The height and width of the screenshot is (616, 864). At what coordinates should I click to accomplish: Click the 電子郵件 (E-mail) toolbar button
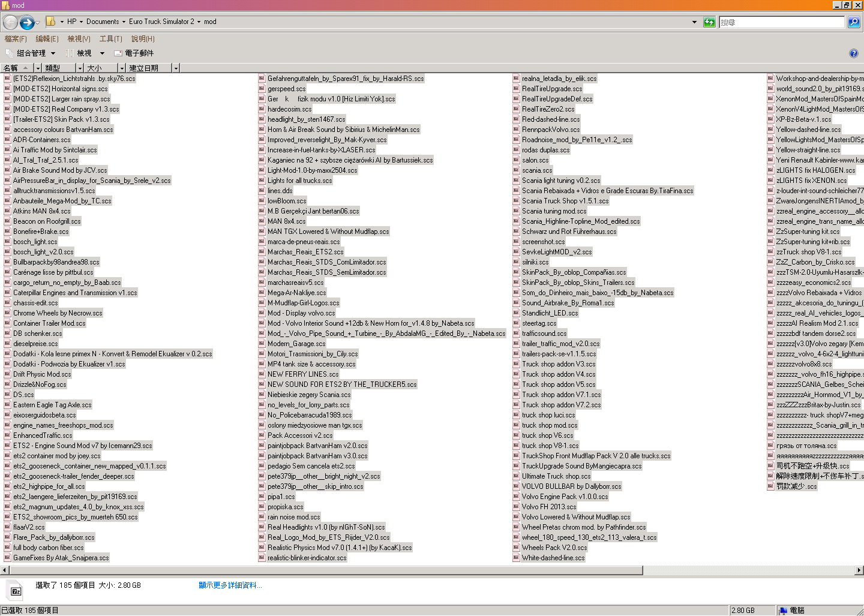[x=134, y=53]
